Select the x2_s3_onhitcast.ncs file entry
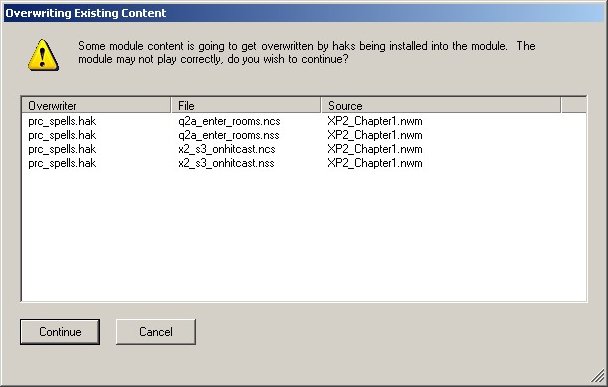Screen dimensions: 608x387 227,149
